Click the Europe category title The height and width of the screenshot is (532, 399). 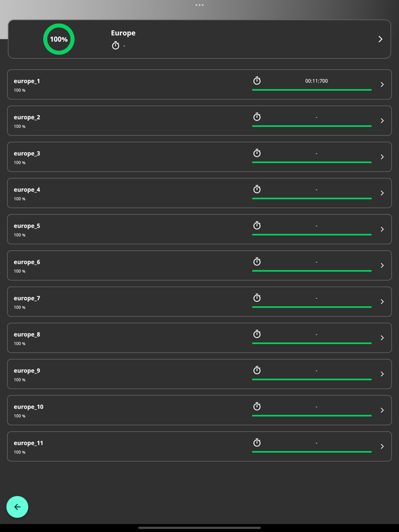pyautogui.click(x=123, y=33)
